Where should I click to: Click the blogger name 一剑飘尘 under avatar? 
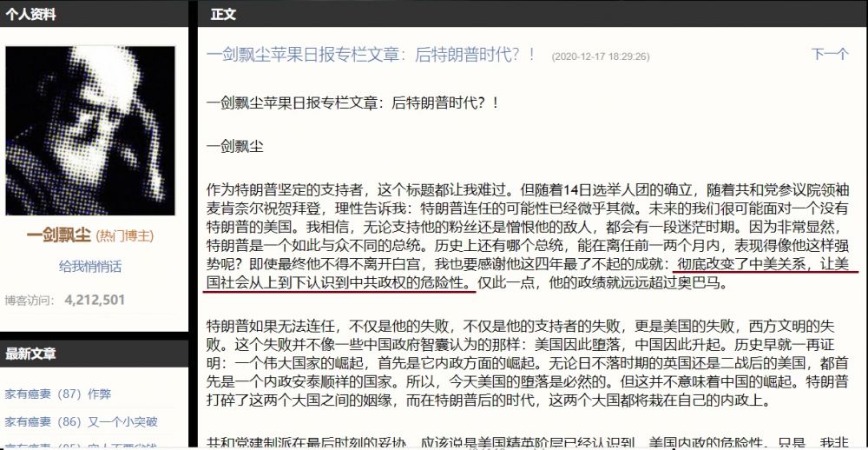(59, 235)
